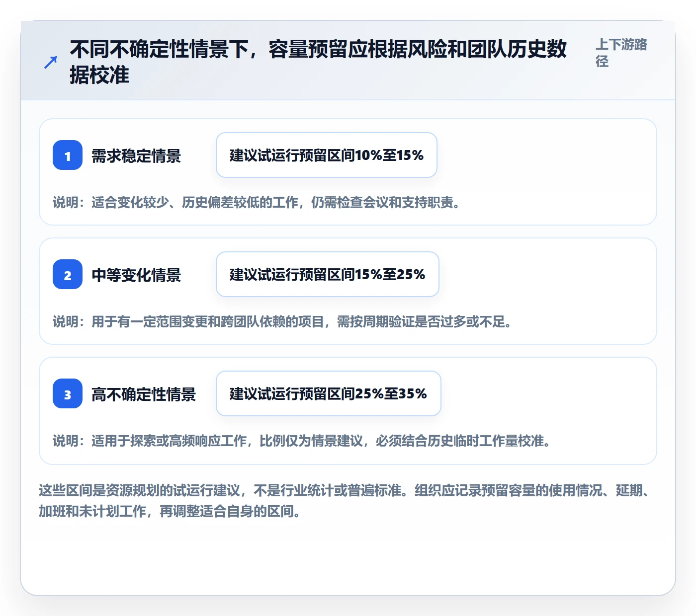Select the number 1 badge

click(x=68, y=155)
